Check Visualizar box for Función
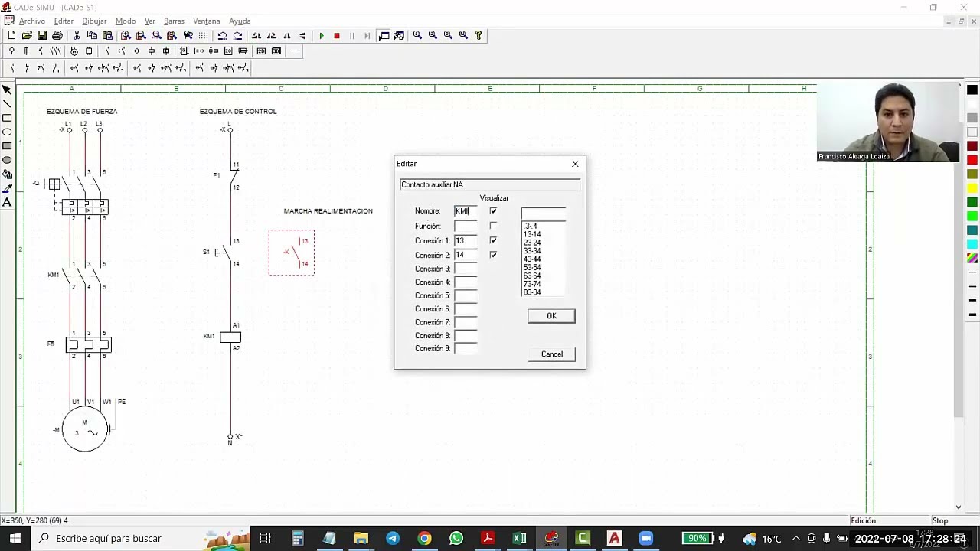The height and width of the screenshot is (551, 980). 493,226
